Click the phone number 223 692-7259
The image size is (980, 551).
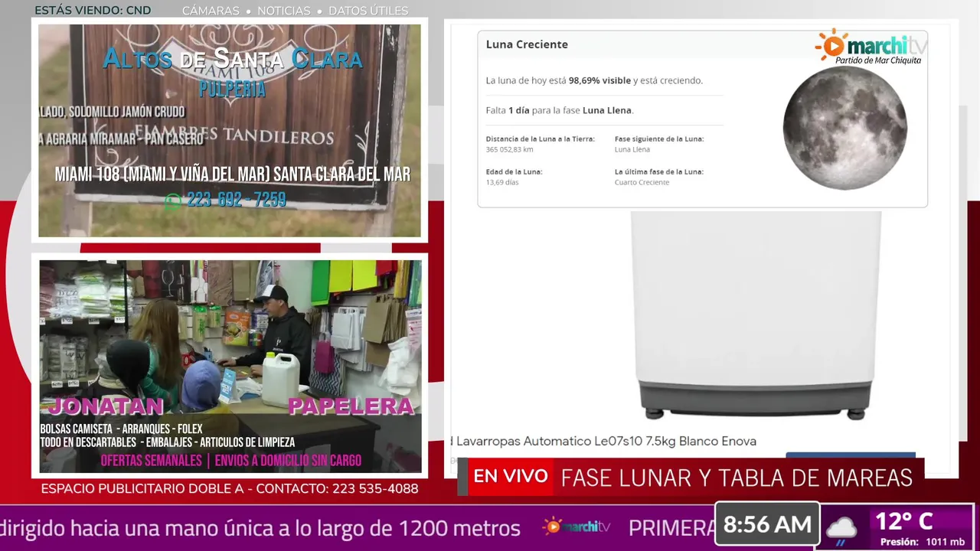[237, 200]
